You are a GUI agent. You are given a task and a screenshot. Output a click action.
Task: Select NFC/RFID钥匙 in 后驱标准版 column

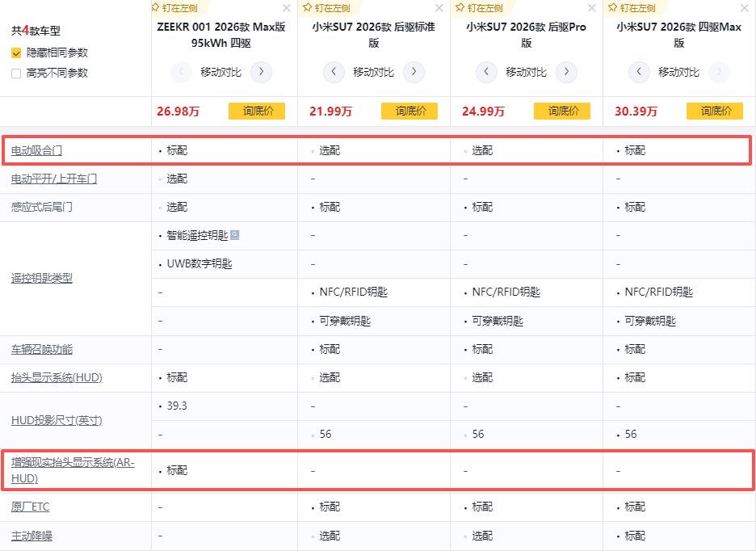pos(354,292)
